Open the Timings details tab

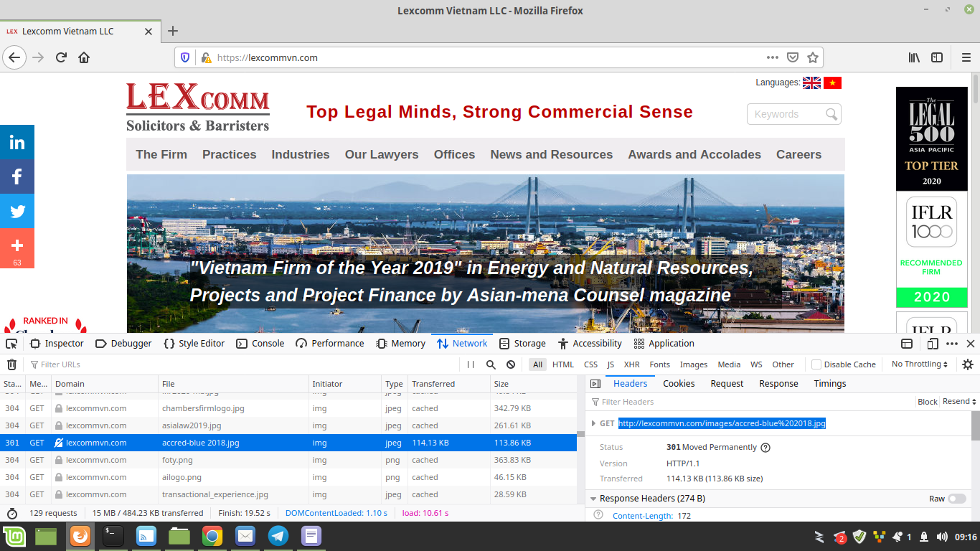(x=830, y=384)
